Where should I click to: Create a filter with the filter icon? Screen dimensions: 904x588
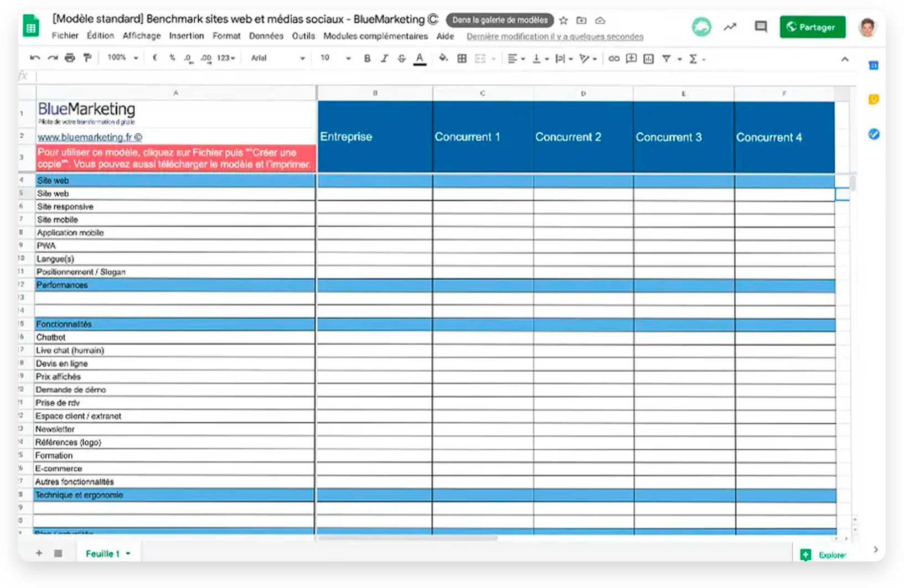pos(666,58)
